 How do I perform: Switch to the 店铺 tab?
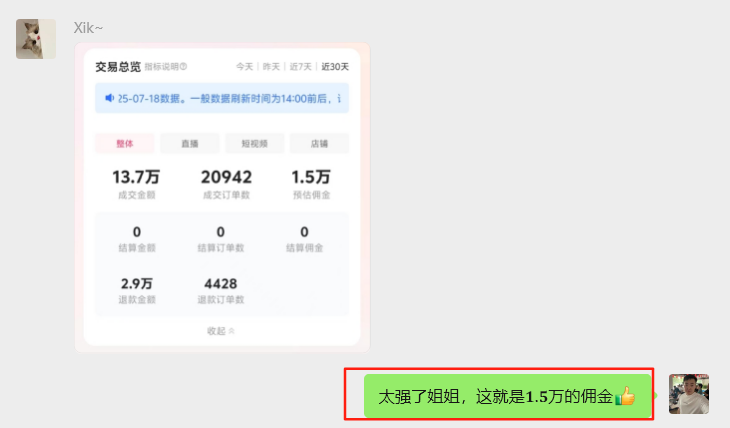pos(319,143)
